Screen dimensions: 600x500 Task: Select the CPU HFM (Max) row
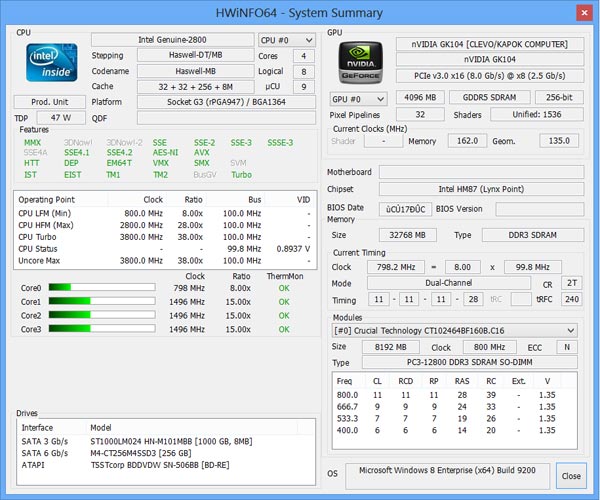[165, 225]
